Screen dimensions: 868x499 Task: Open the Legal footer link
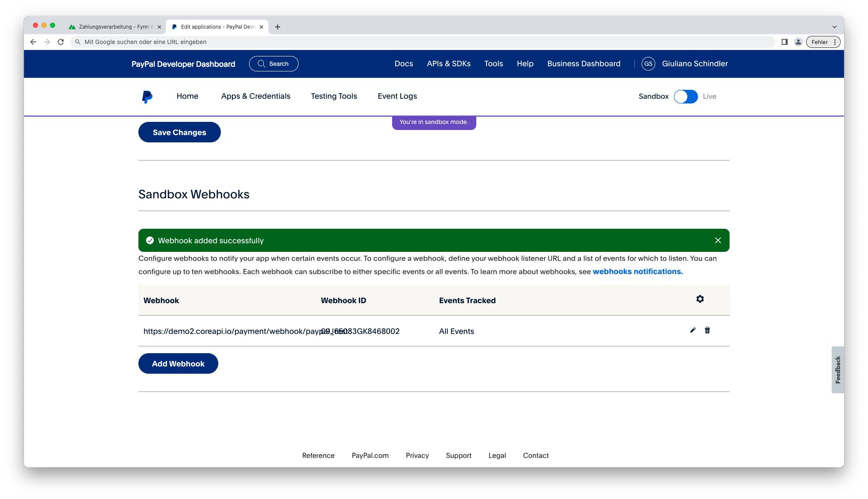[x=497, y=455]
